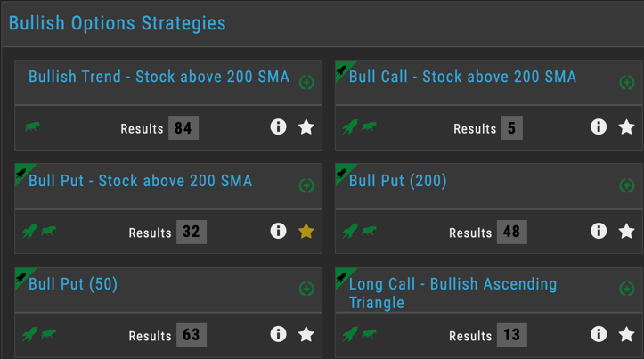Show info for Bull Put (200)

(599, 231)
